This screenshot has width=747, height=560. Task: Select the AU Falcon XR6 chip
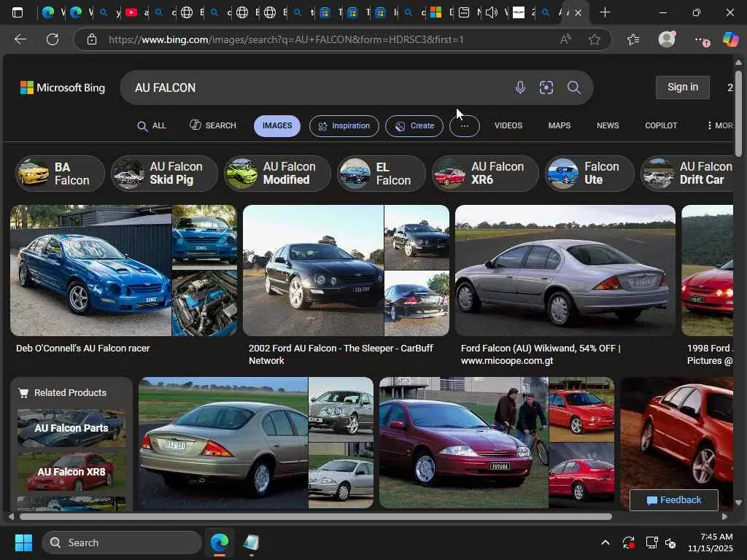(x=485, y=174)
